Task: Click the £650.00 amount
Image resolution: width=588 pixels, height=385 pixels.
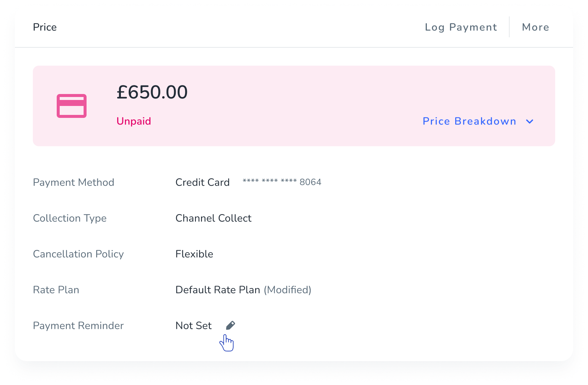Action: pyautogui.click(x=152, y=92)
